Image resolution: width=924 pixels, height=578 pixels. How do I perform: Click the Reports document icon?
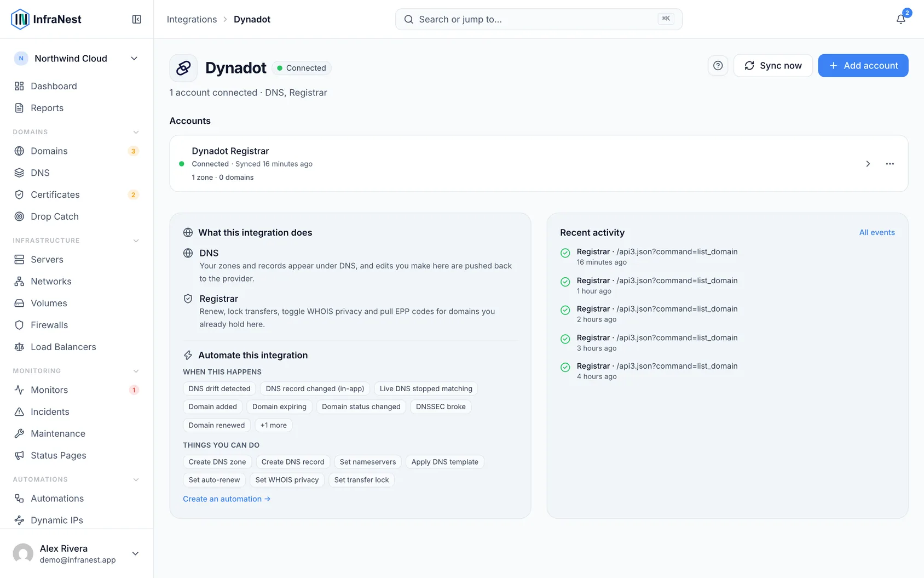coord(19,108)
